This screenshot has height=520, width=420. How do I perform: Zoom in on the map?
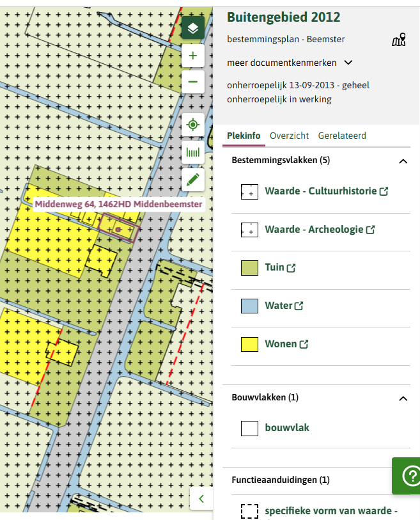click(192, 56)
